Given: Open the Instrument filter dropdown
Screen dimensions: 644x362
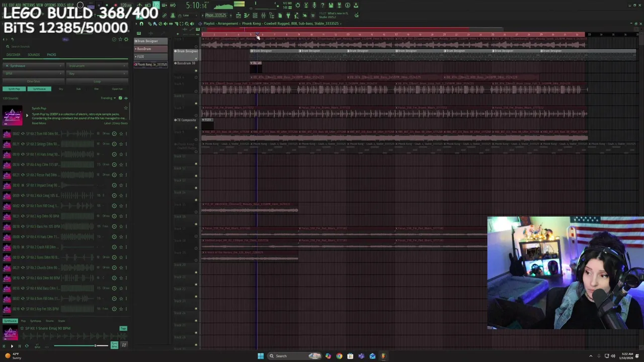Looking at the screenshot, I should [97, 66].
